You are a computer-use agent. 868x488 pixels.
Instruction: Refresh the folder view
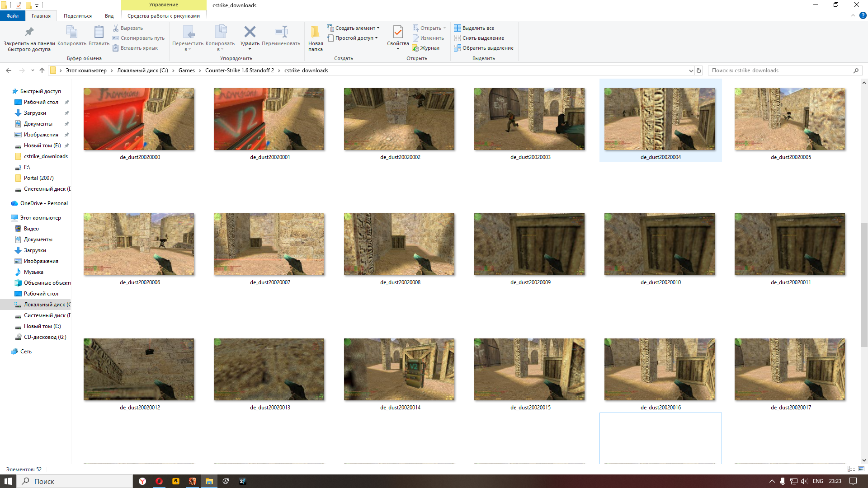[698, 70]
